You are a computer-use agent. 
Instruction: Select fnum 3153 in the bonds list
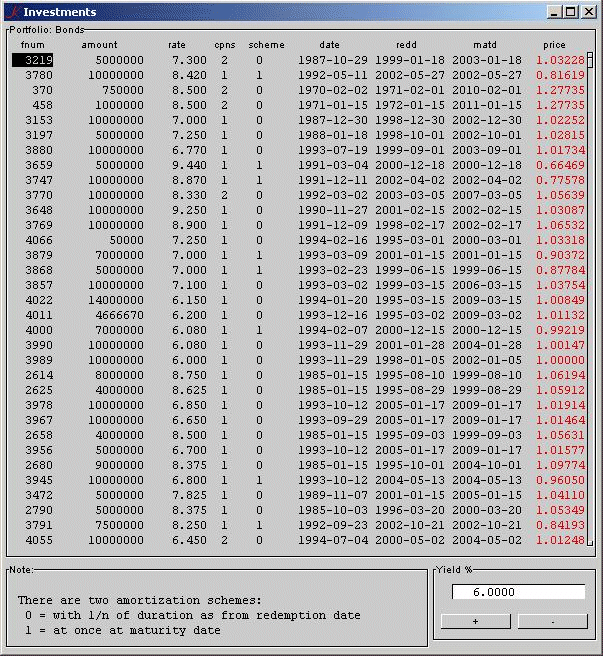coord(39,120)
